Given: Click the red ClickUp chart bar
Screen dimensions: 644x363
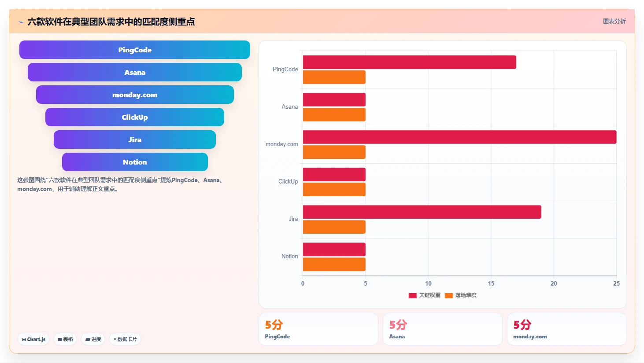Looking at the screenshot, I should 334,174.
